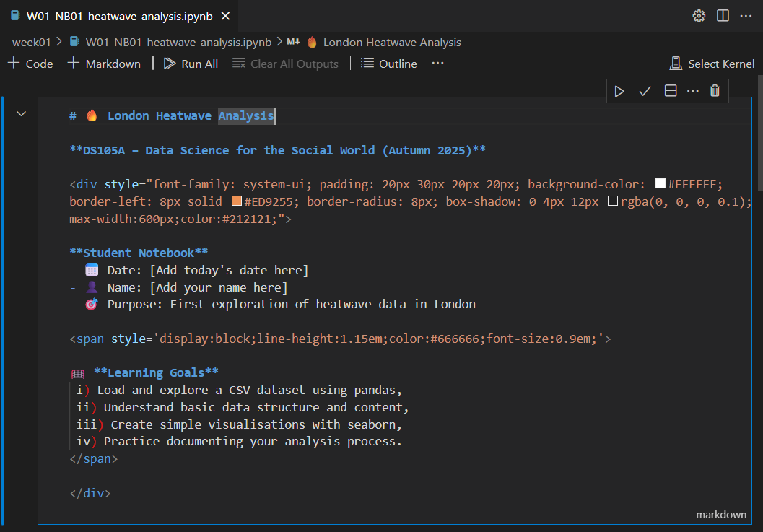Click the #ED9255 orange color swatch
The width and height of the screenshot is (763, 532).
click(236, 201)
